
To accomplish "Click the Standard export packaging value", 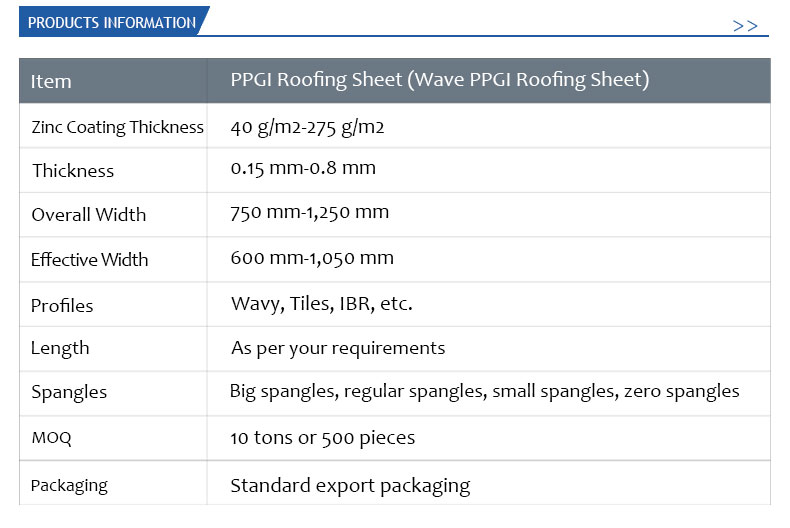I will (350, 486).
